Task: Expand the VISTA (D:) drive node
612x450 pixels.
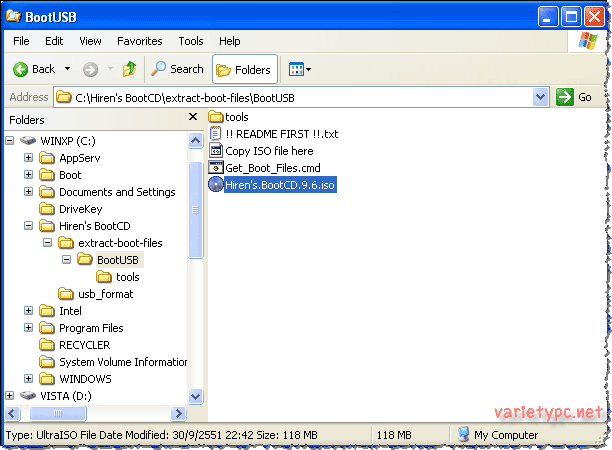Action: coord(10,396)
